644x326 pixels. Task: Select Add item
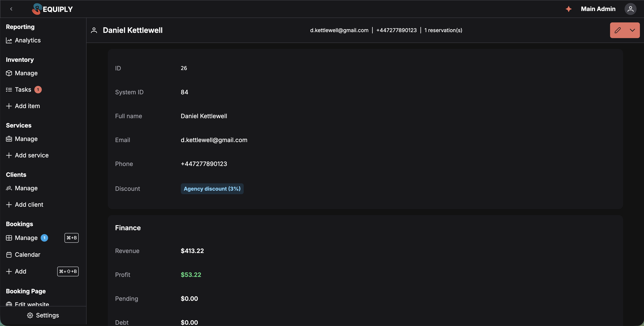[27, 106]
